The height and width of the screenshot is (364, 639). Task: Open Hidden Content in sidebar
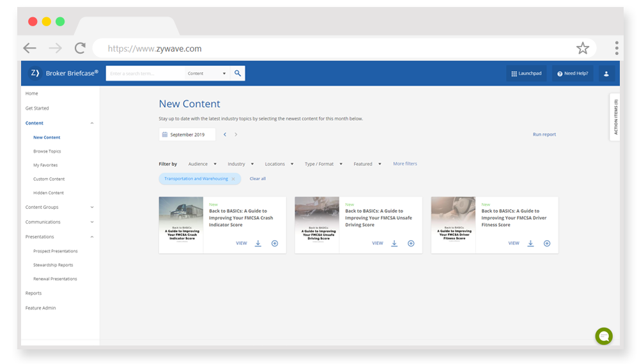pos(49,193)
